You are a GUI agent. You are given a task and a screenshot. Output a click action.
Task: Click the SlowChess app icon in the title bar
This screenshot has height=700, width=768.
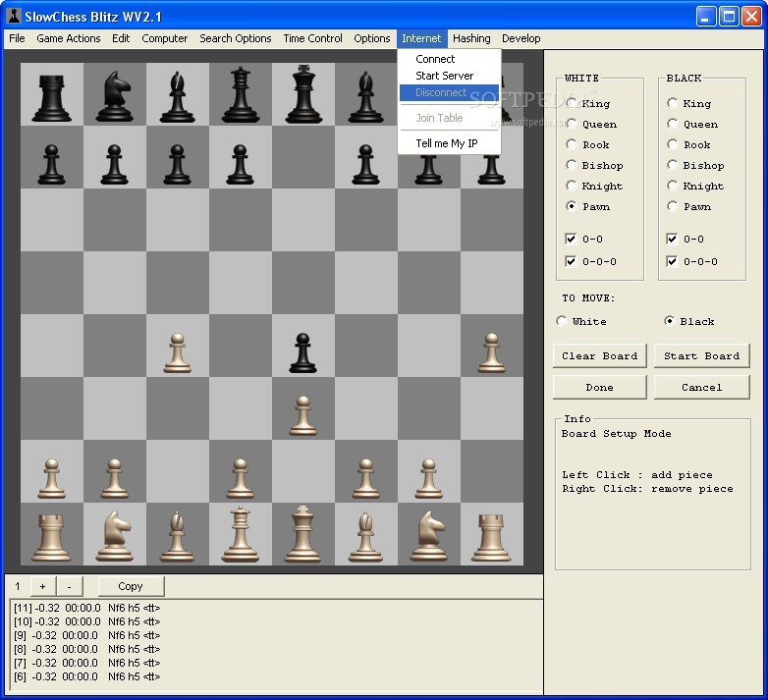14,16
